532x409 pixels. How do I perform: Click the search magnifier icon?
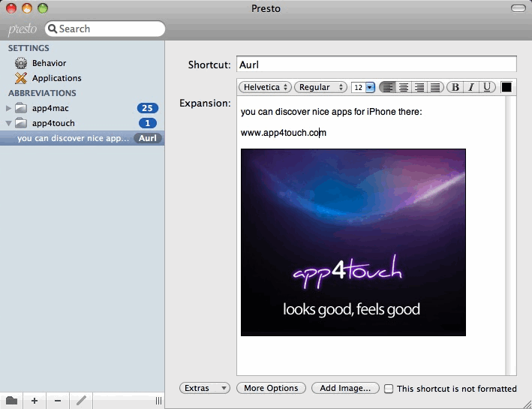53,29
